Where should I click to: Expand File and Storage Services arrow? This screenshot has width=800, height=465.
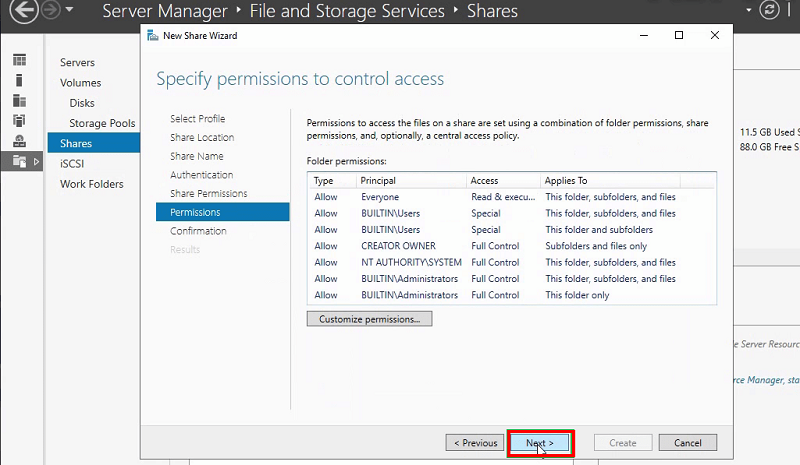tap(36, 162)
